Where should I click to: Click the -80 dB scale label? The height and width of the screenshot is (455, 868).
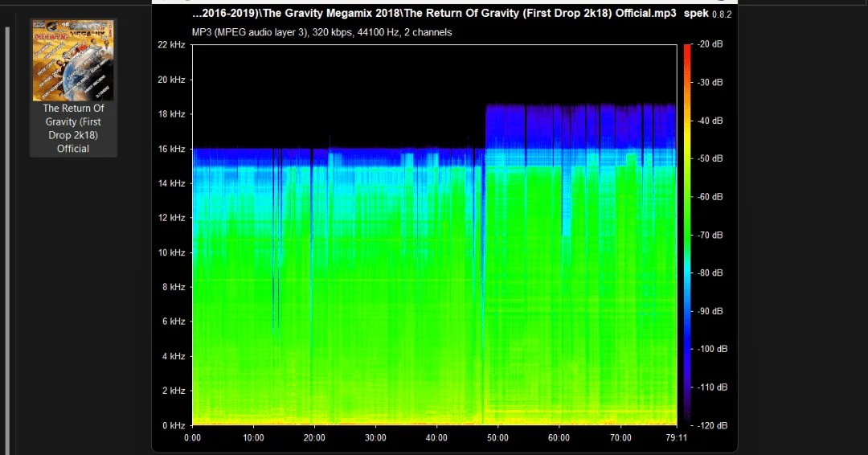pos(710,273)
